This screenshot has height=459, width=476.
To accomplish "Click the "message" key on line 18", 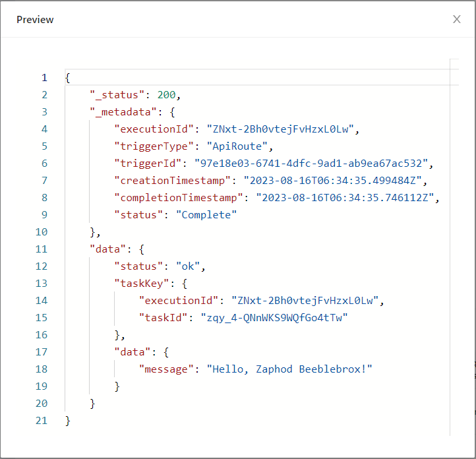I will tap(167, 369).
